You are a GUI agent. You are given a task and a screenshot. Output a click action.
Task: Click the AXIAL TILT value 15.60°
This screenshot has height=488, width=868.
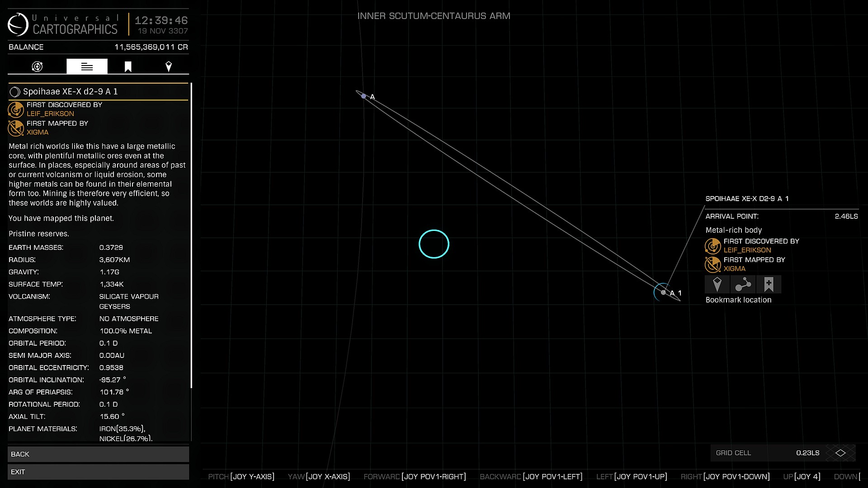click(112, 417)
